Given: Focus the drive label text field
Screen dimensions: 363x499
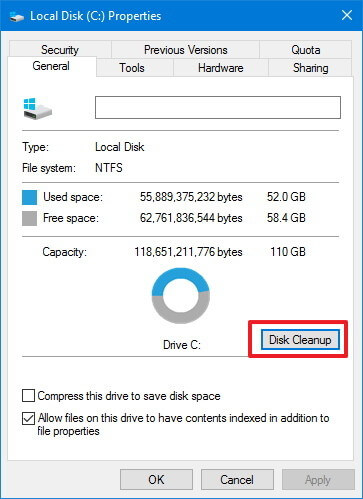Looking at the screenshot, I should 218,107.
